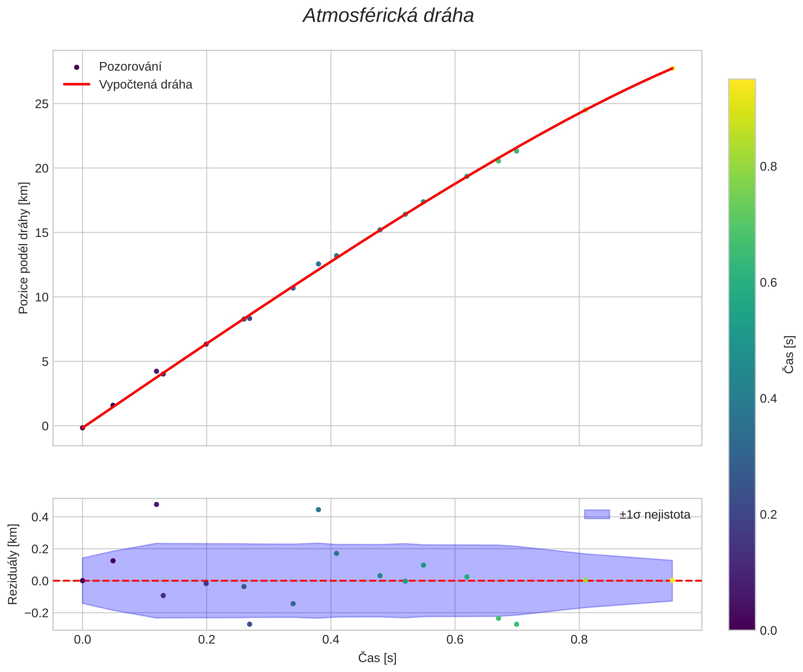Click the 'Pozice podél dráhy [km]' axis label
The width and height of the screenshot is (803, 672).
[x=24, y=248]
